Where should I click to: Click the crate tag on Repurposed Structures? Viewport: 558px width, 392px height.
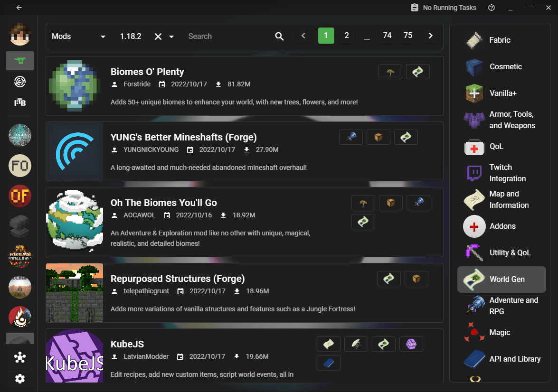[416, 279]
